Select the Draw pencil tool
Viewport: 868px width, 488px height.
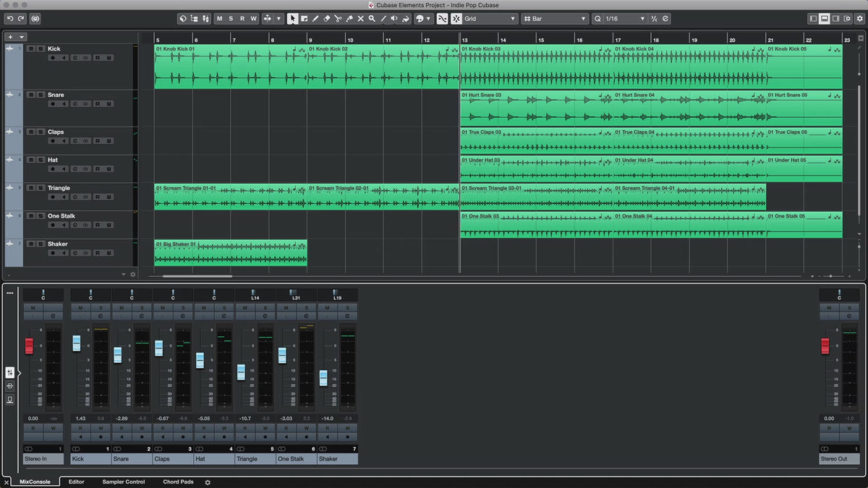click(315, 19)
